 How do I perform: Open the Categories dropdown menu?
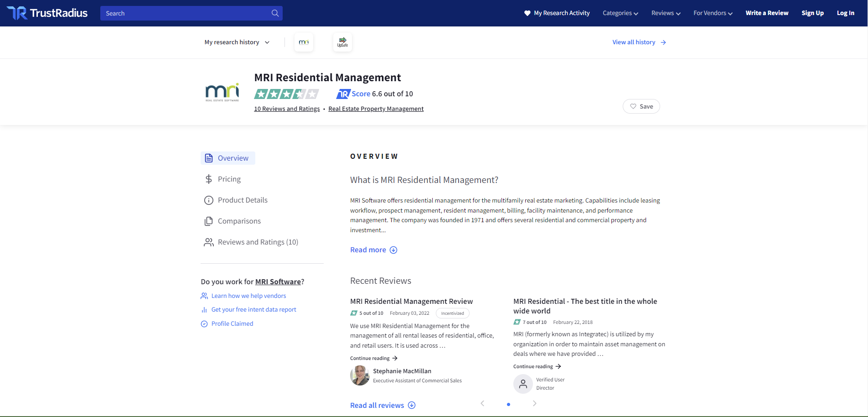pyautogui.click(x=620, y=13)
